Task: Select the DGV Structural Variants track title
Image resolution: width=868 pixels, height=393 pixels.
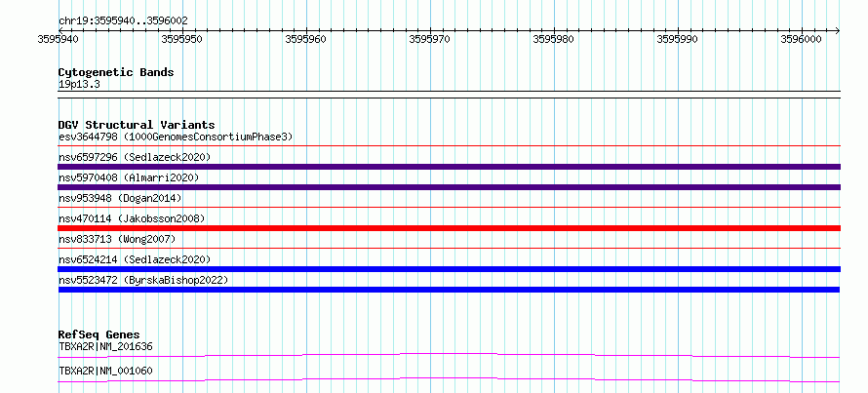Action: click(x=137, y=125)
